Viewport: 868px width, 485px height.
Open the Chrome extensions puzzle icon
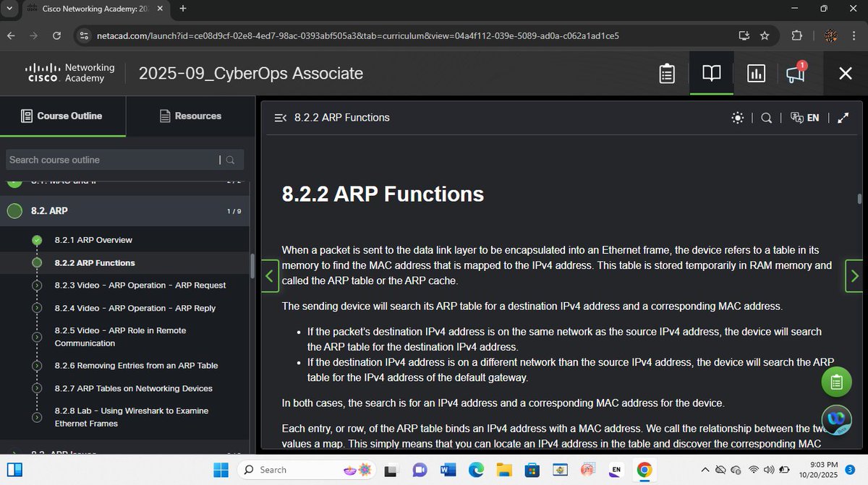click(x=796, y=35)
